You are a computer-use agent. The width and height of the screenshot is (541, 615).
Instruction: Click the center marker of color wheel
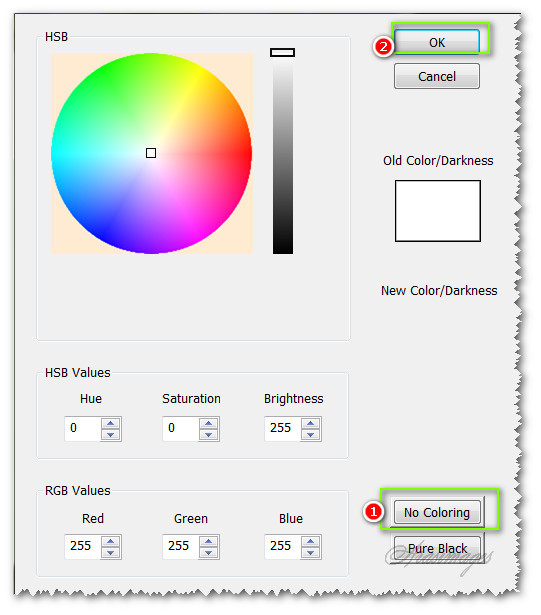point(151,153)
